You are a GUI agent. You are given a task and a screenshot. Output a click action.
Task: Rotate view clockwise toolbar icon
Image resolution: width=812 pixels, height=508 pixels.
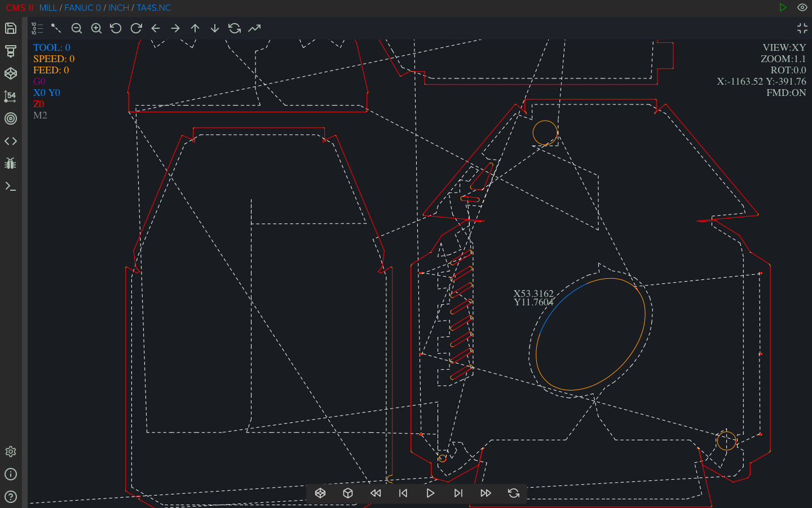[136, 28]
